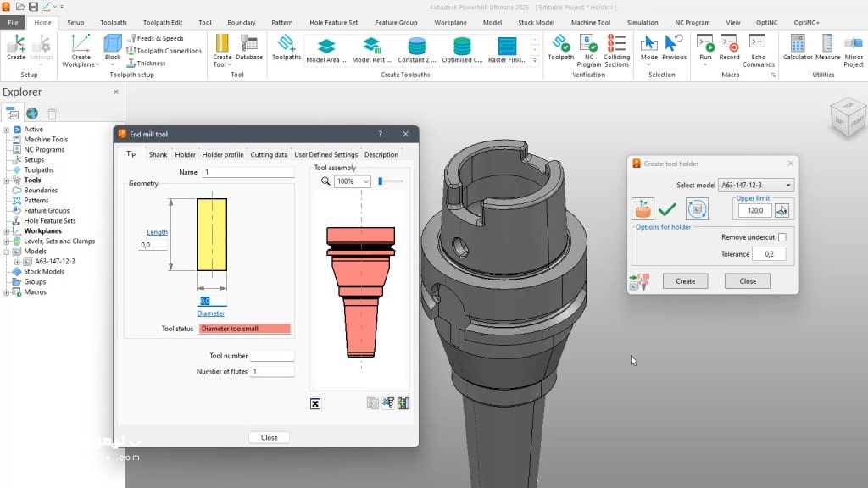
Task: Click the zoom magnifier in Tool assembly
Action: click(x=325, y=181)
